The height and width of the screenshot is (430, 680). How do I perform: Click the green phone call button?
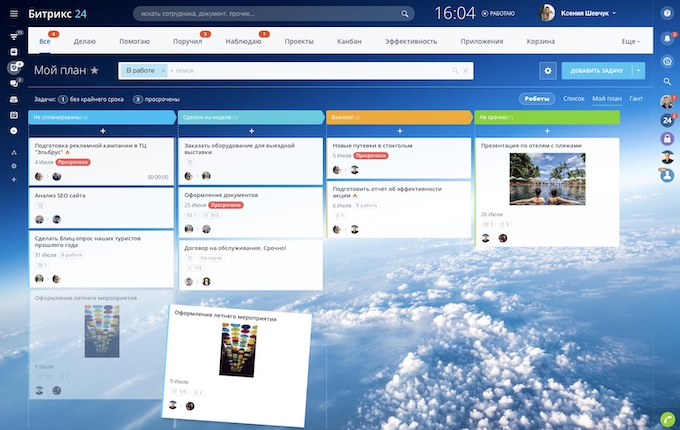click(x=667, y=419)
